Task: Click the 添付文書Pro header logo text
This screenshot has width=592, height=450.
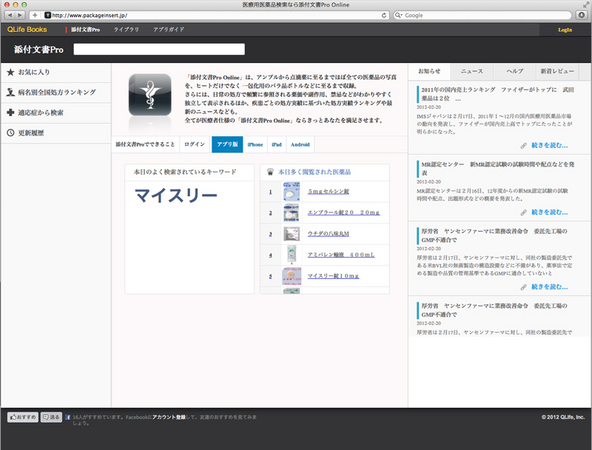Action: [x=39, y=49]
